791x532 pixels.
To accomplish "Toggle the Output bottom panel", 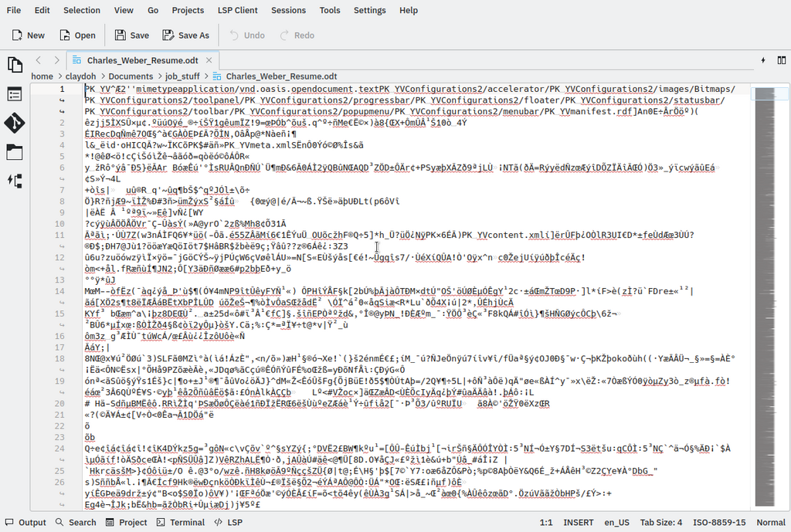I will point(25,523).
